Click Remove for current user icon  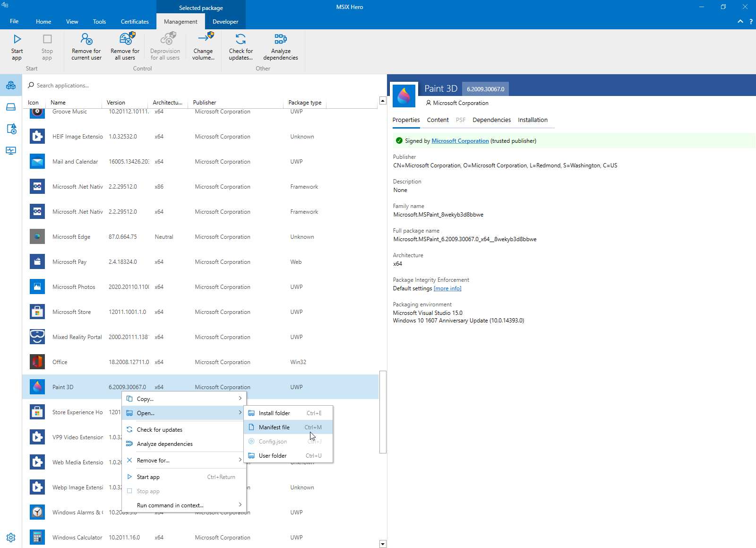pos(86,39)
